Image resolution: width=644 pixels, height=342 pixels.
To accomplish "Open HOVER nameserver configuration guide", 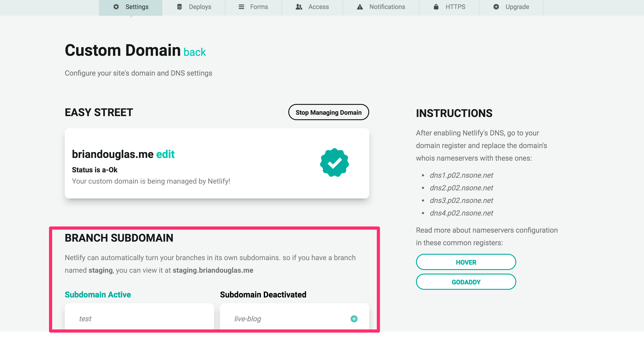I will pos(466,262).
